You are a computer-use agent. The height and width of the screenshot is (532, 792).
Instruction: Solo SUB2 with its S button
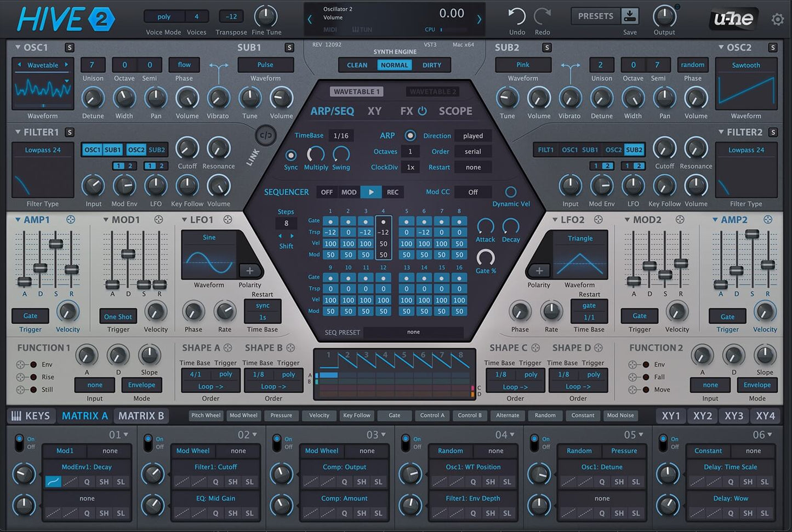pyautogui.click(x=546, y=48)
